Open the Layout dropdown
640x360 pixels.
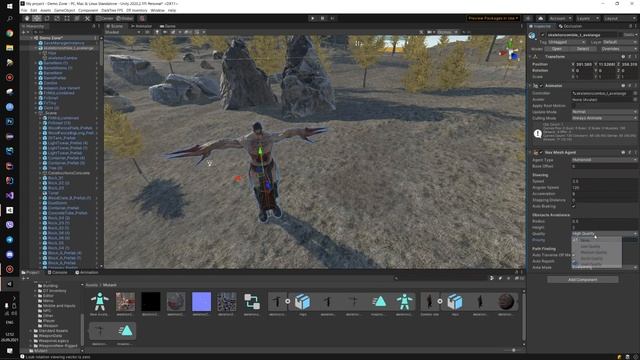click(x=619, y=18)
